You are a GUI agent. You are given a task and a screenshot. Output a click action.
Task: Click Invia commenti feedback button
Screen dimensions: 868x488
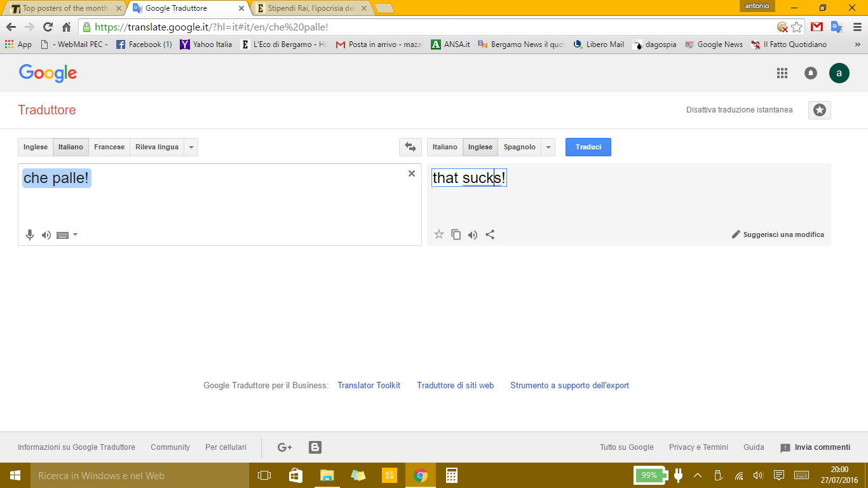pyautogui.click(x=815, y=447)
